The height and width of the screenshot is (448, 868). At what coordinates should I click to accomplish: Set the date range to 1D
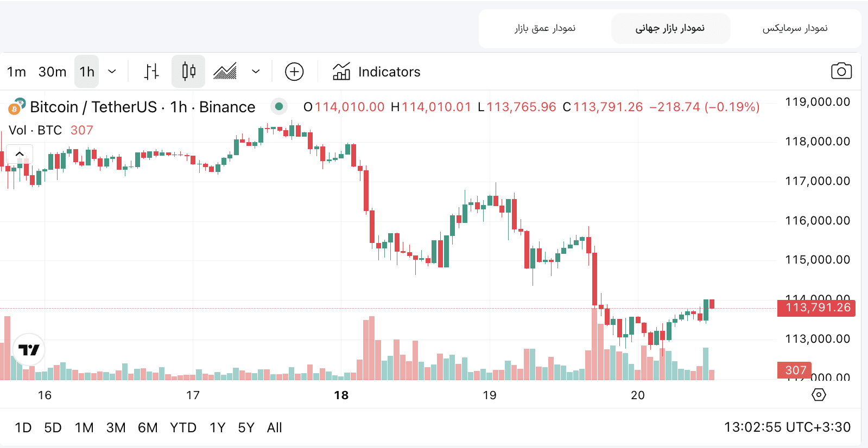pos(23,427)
